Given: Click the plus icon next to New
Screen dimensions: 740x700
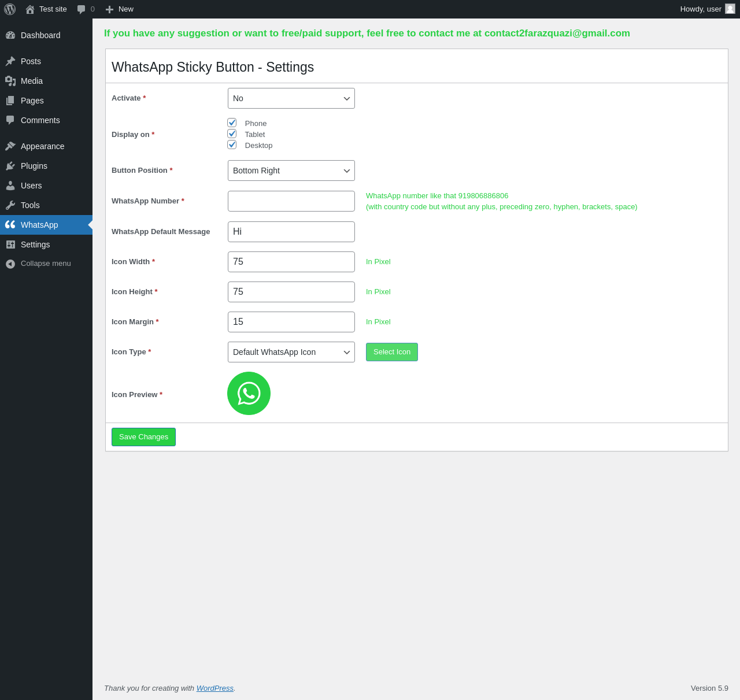Looking at the screenshot, I should [109, 9].
